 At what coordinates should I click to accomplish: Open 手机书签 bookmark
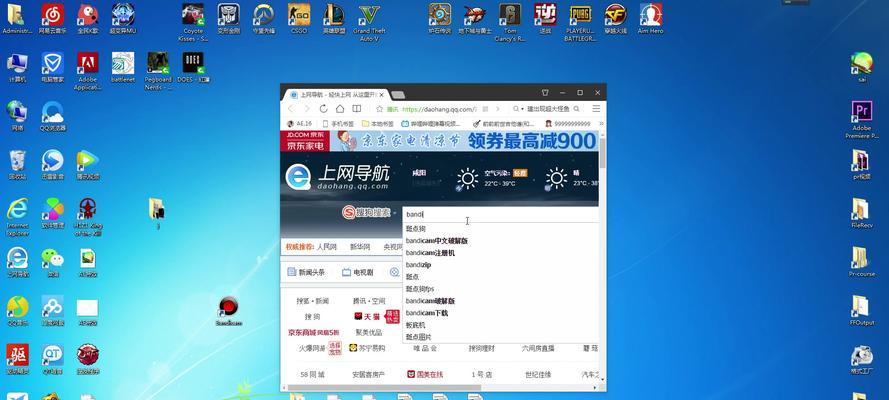[338, 124]
